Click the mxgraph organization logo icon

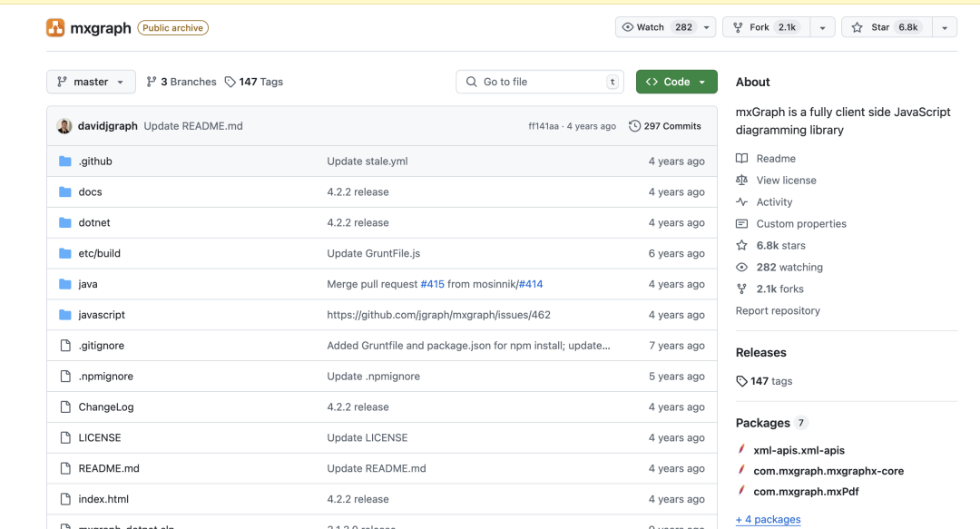[x=55, y=27]
